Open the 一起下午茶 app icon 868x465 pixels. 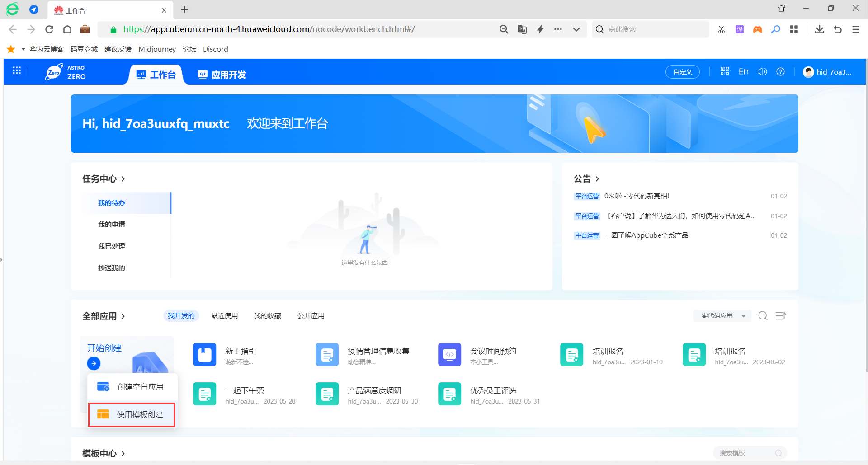205,394
